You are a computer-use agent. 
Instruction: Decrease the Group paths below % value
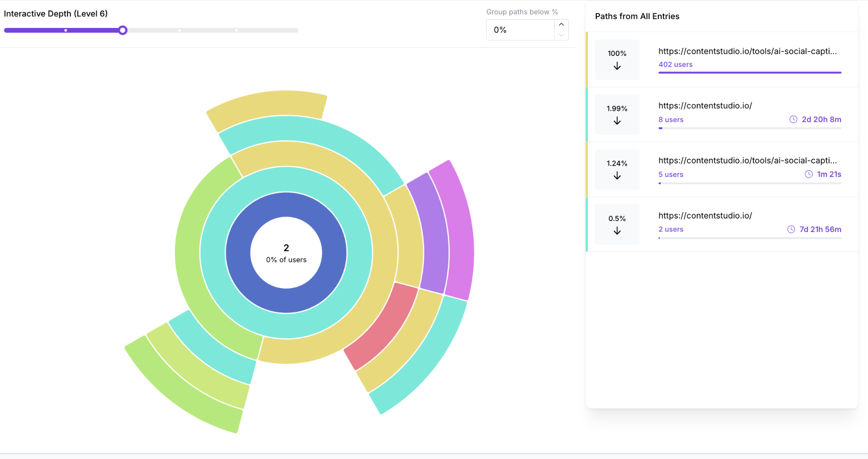[561, 35]
